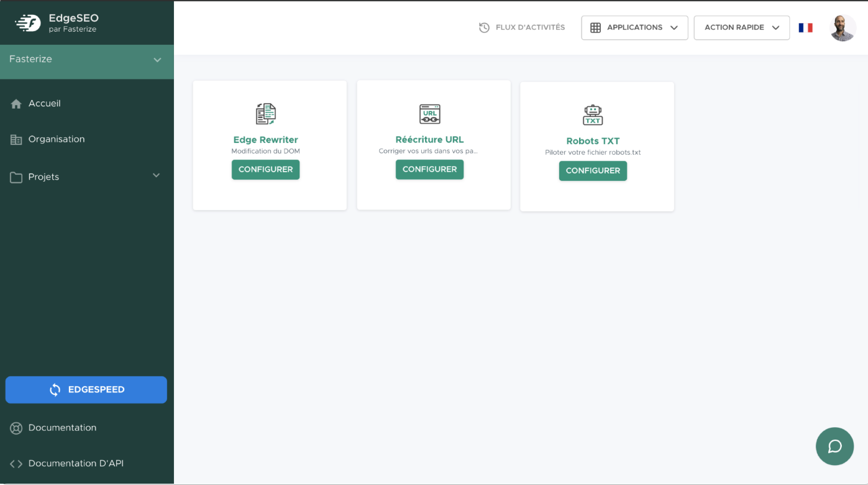Viewport: 868px width, 485px height.
Task: Open the Action Rapide dropdown
Action: [x=741, y=27]
